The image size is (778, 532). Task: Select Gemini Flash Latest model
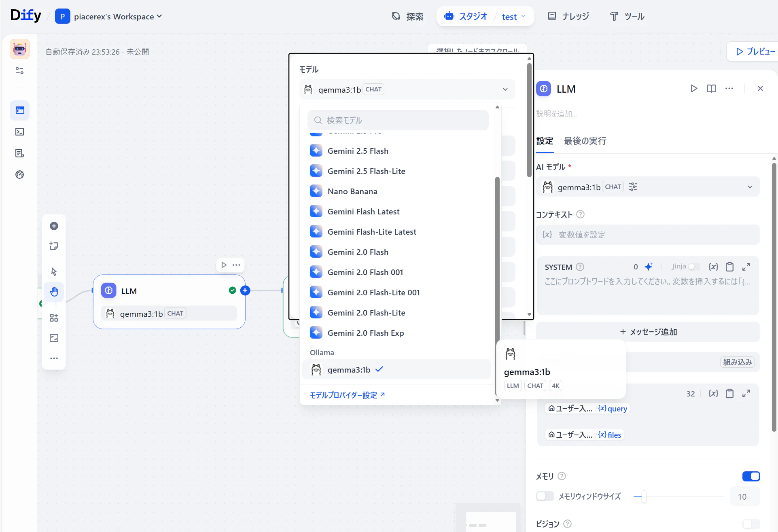[x=396, y=212]
